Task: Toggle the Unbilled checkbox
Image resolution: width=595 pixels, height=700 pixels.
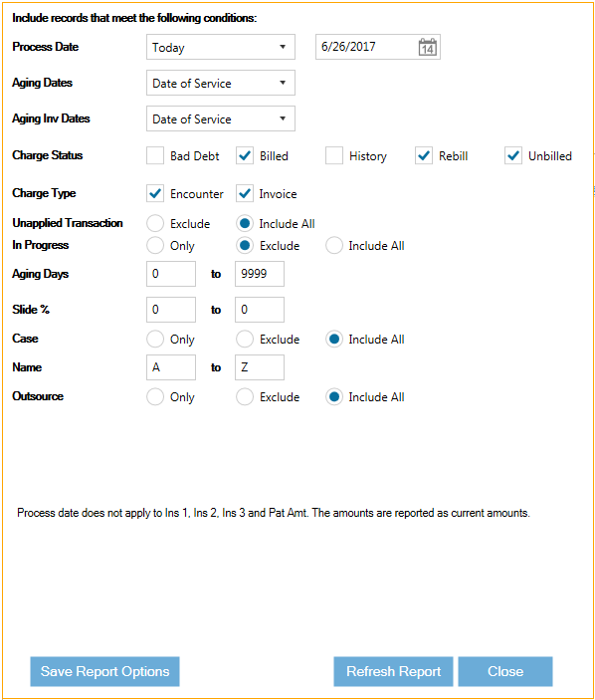Action: click(513, 155)
